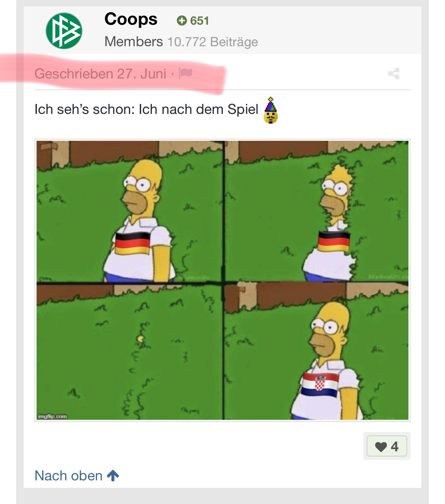This screenshot has height=504, width=445.
Task: Click the green DFB logo avatar
Action: point(64,31)
